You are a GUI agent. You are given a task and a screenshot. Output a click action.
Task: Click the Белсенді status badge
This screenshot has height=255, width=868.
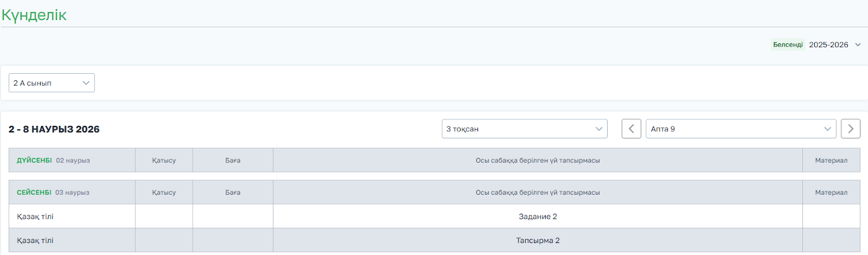coord(788,44)
